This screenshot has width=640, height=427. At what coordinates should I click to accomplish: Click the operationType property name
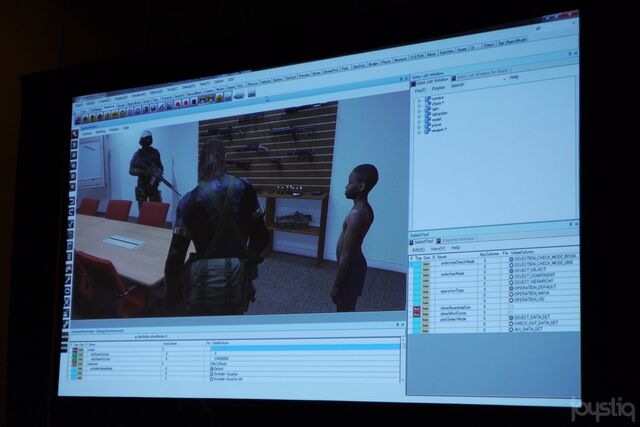pyautogui.click(x=452, y=291)
